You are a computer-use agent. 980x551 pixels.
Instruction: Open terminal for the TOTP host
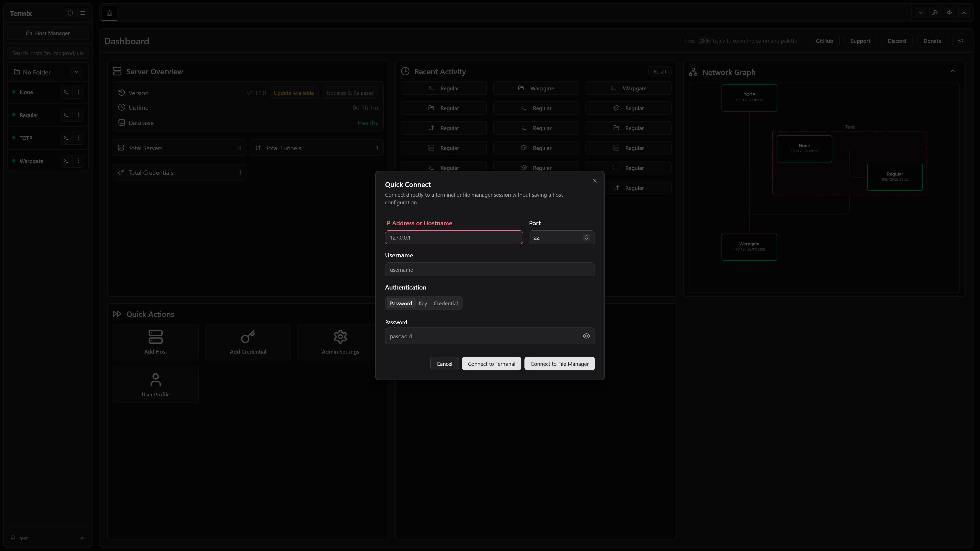(x=66, y=138)
